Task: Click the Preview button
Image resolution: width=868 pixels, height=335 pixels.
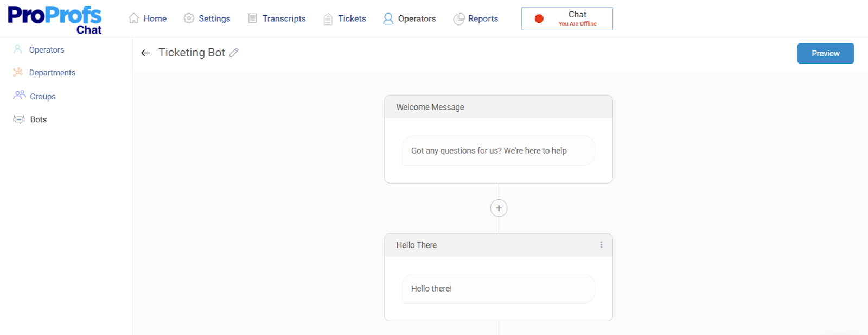Action: pos(826,53)
